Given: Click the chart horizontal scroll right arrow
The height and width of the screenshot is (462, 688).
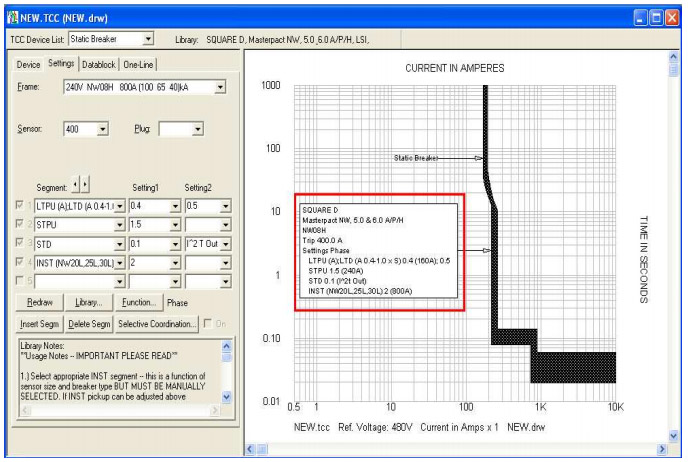Looking at the screenshot, I should [x=662, y=449].
